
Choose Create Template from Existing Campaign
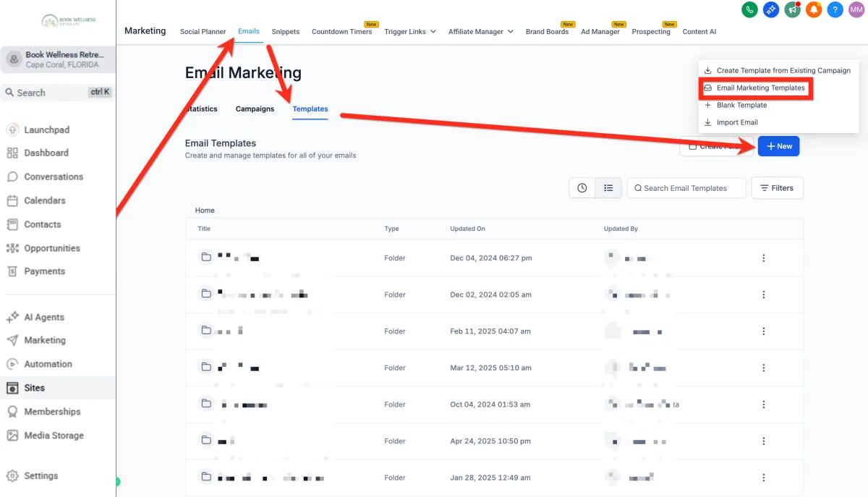[777, 71]
